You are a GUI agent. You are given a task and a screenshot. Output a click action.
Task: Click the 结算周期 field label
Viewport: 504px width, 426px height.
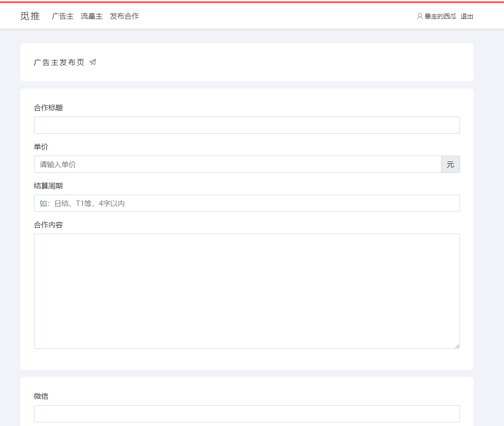click(x=48, y=186)
